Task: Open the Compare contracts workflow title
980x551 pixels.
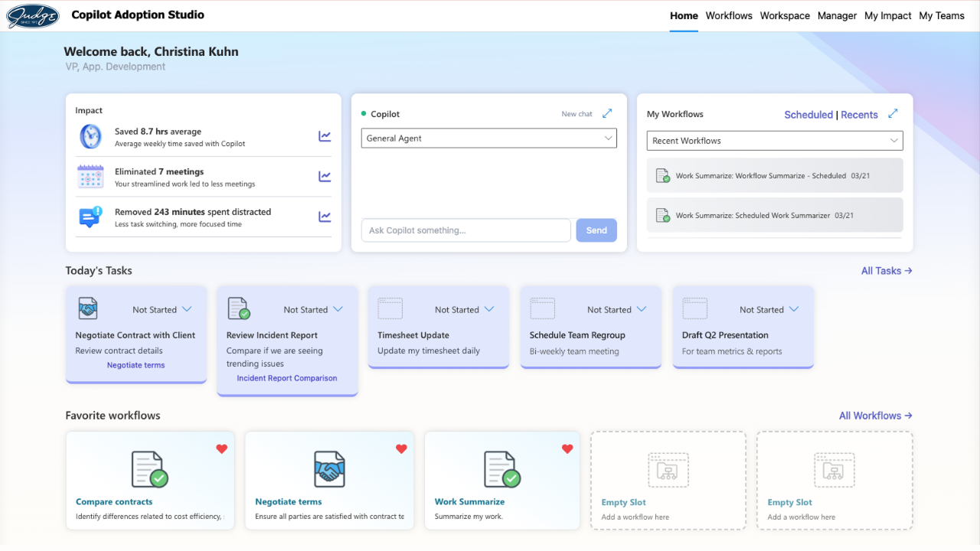Action: click(x=114, y=502)
